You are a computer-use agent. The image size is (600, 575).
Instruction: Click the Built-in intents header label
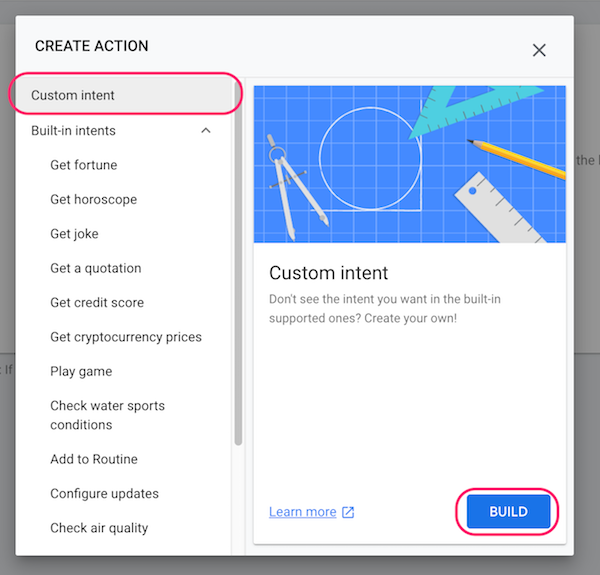click(x=73, y=131)
